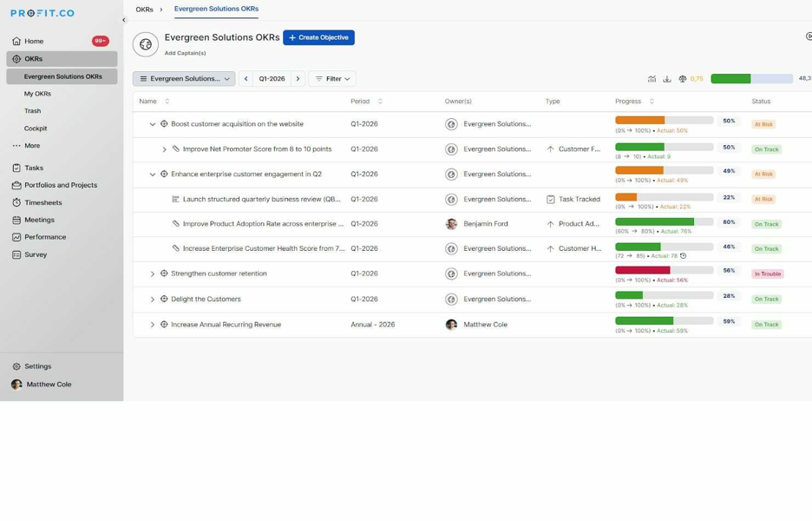
Task: Click the download icon in toolbar
Action: tap(667, 79)
